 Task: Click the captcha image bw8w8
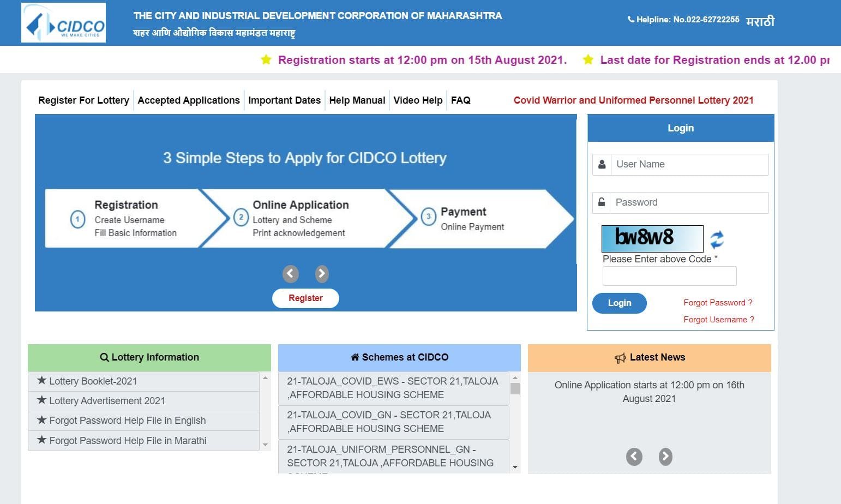[x=652, y=239]
